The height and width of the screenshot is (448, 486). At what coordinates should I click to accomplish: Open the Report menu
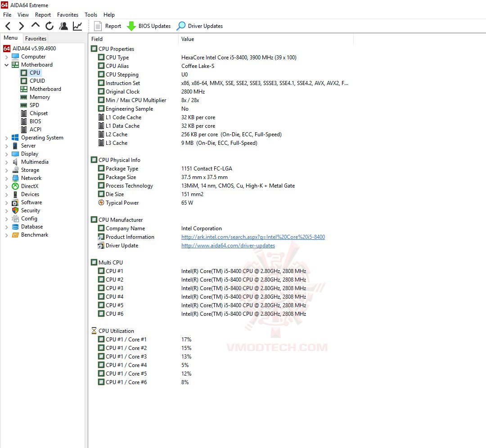(43, 14)
